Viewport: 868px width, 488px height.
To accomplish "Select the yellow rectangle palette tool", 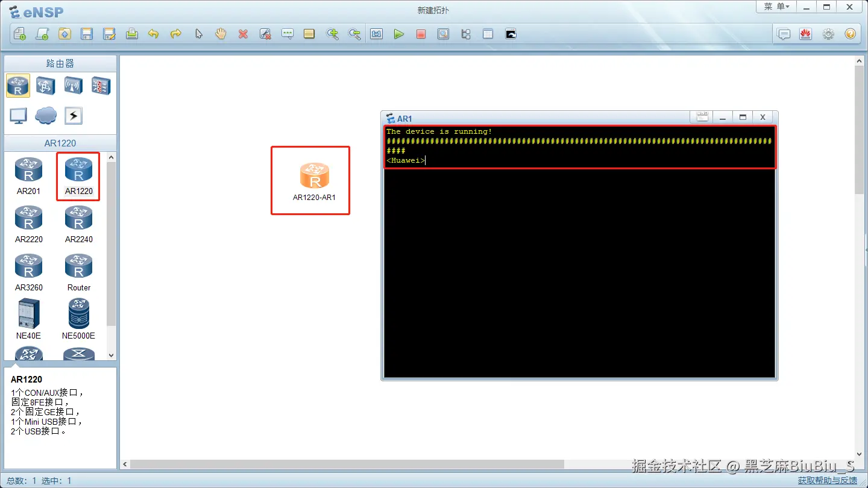I will click(309, 34).
